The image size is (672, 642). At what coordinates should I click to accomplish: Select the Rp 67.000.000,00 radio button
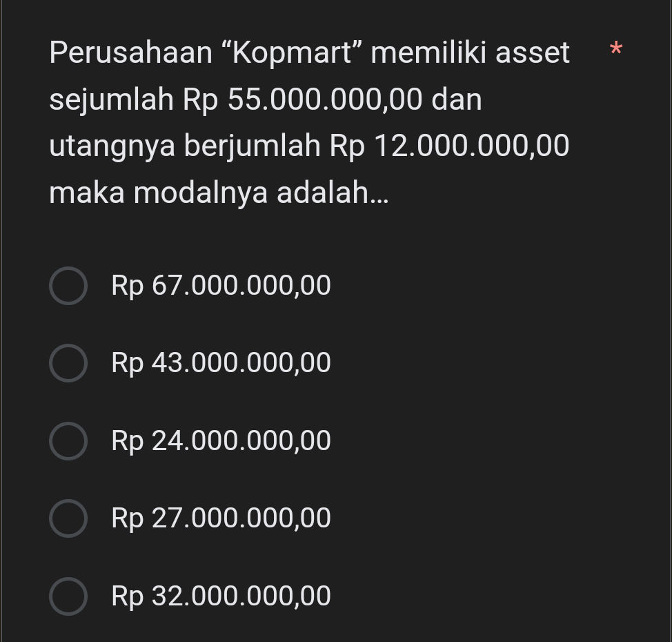coord(68,284)
